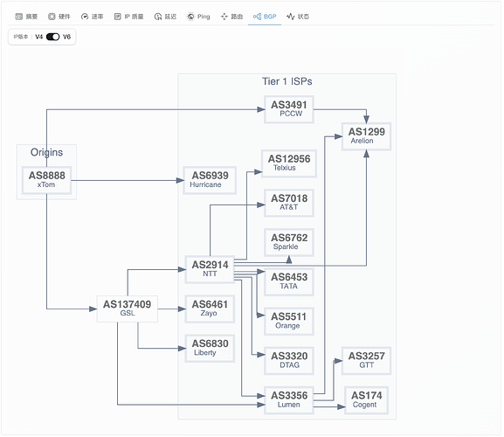Select the AS6453 TATA node
This screenshot has width=504, height=437.
(x=289, y=281)
